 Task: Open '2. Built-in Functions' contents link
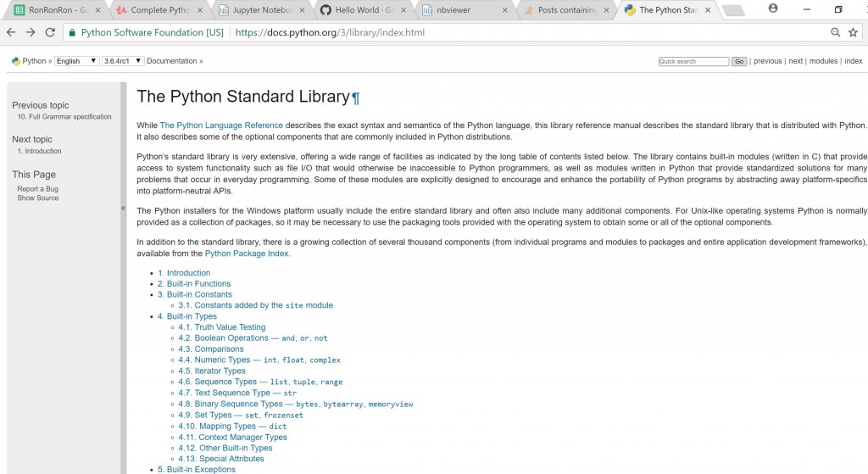coord(194,283)
